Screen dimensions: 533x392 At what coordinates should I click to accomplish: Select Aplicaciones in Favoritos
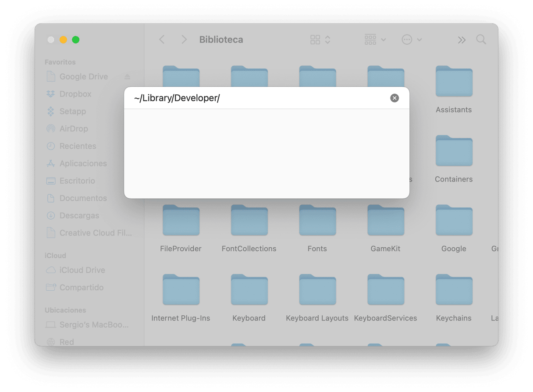point(83,164)
